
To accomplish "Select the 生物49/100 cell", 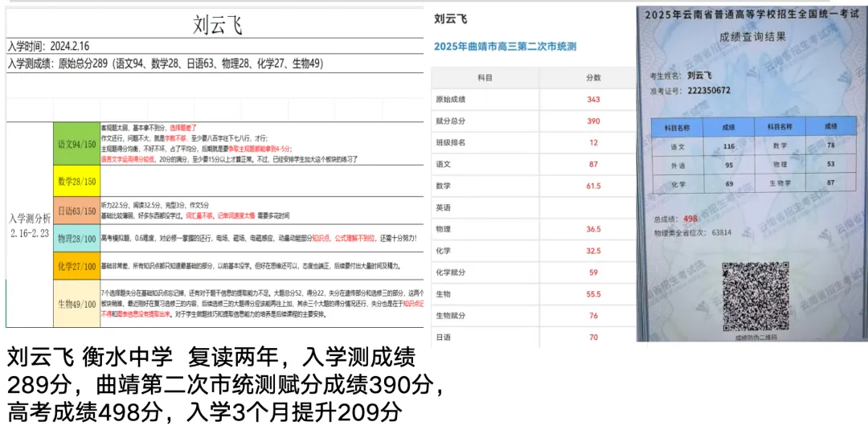I will click(x=76, y=303).
